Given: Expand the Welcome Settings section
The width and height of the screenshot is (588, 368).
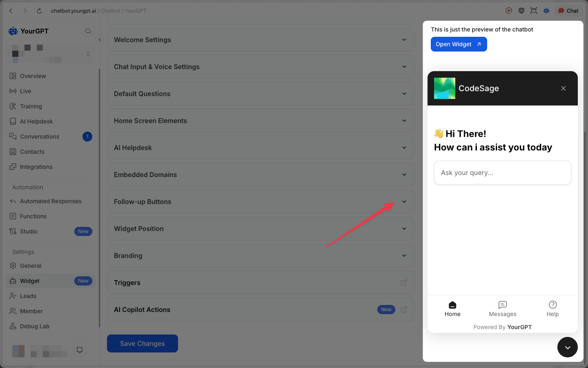Looking at the screenshot, I should [261, 40].
